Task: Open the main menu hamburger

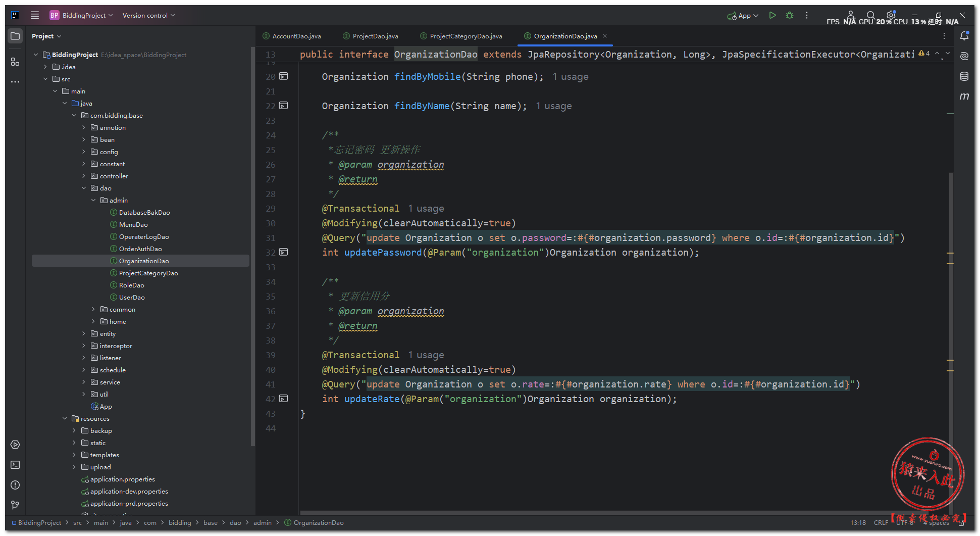Action: click(35, 16)
